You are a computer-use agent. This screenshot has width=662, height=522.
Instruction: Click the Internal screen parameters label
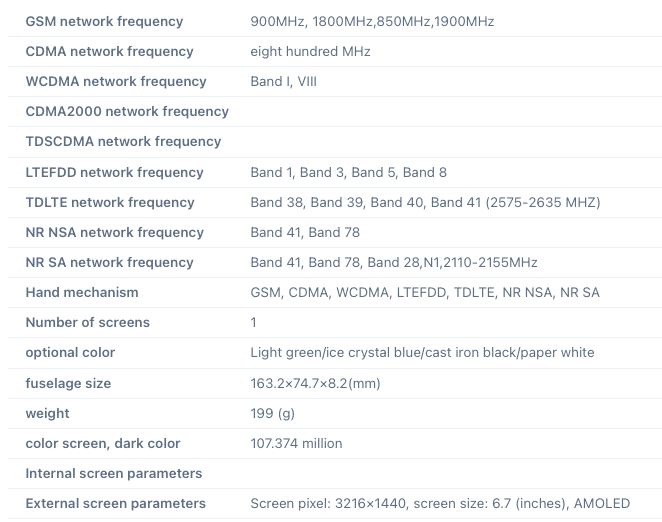point(113,473)
